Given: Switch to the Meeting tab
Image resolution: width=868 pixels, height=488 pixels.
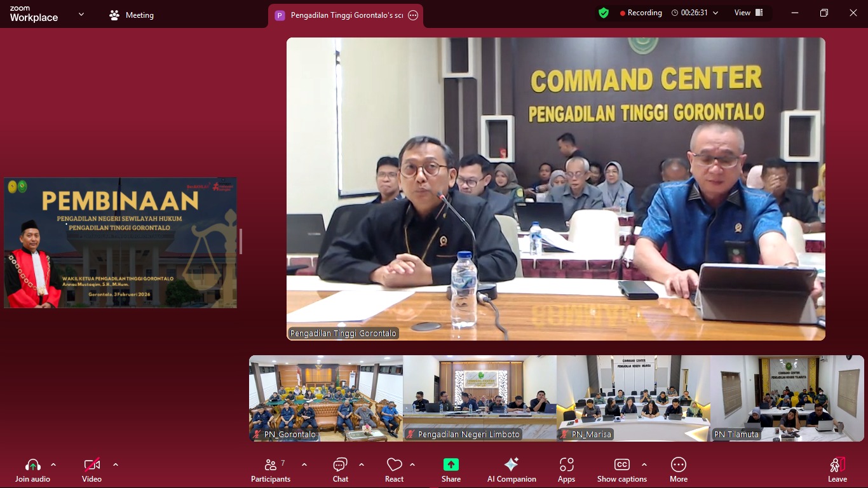Looking at the screenshot, I should [132, 15].
